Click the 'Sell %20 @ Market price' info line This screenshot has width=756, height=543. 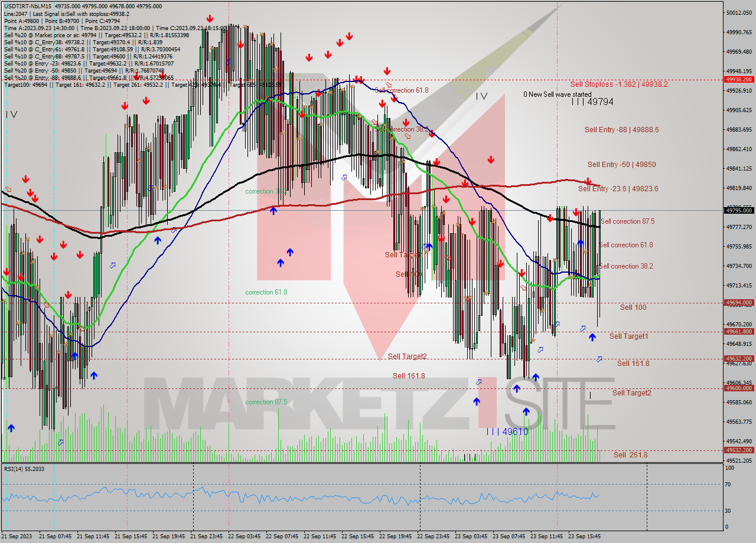click(x=96, y=35)
